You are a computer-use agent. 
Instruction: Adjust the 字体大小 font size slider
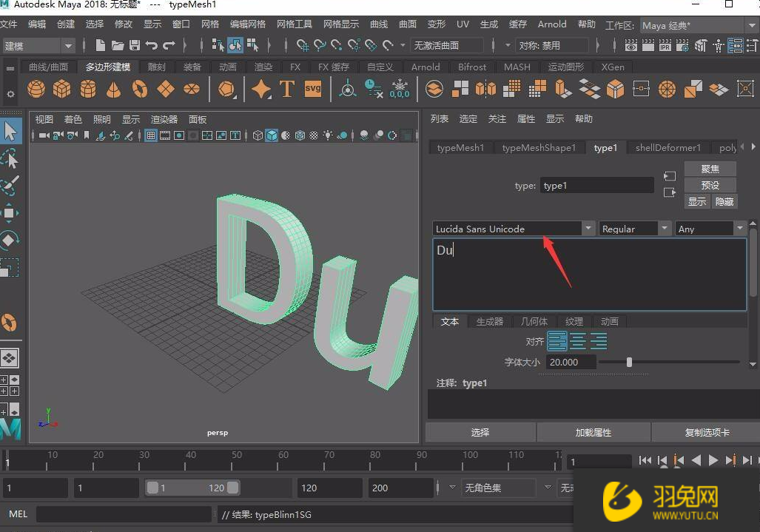(x=629, y=362)
